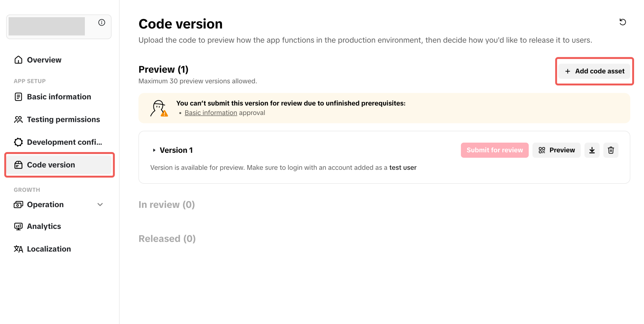Follow the Basic information approval link

(211, 113)
